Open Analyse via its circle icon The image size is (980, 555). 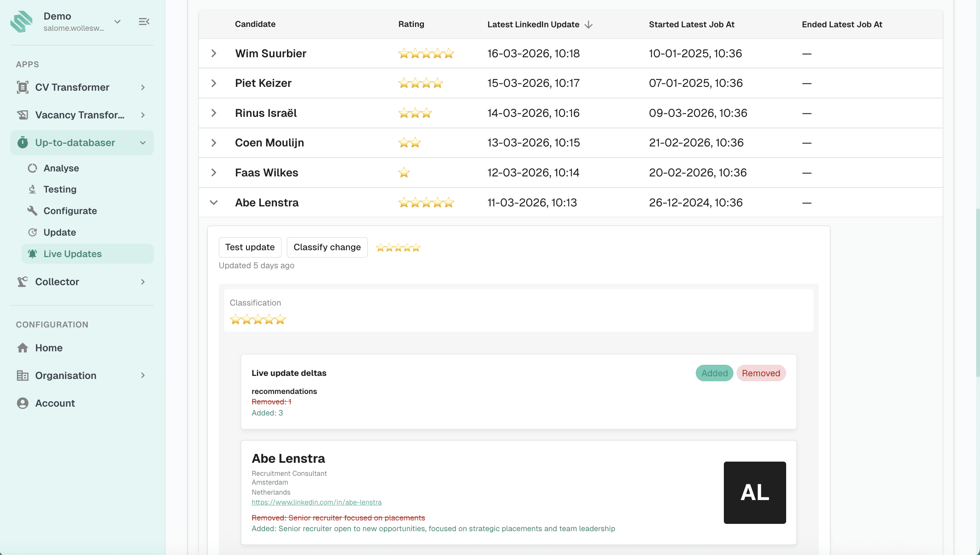[33, 168]
